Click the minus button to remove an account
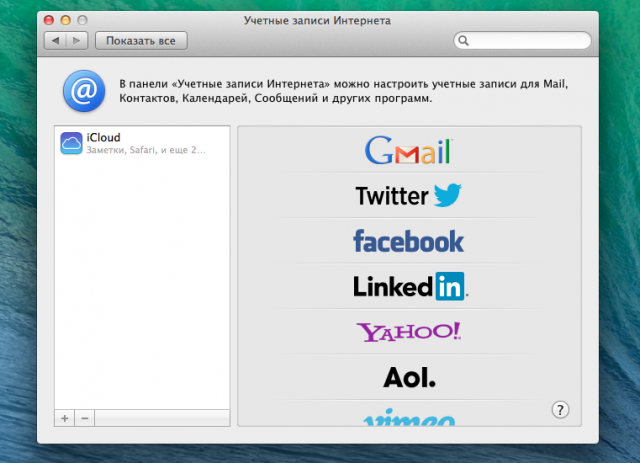640x463 pixels. pyautogui.click(x=84, y=418)
